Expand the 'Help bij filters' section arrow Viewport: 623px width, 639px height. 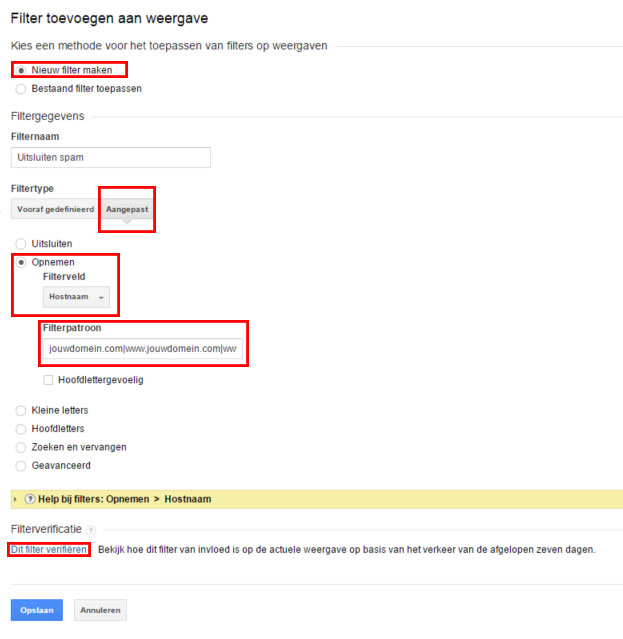tap(15, 499)
